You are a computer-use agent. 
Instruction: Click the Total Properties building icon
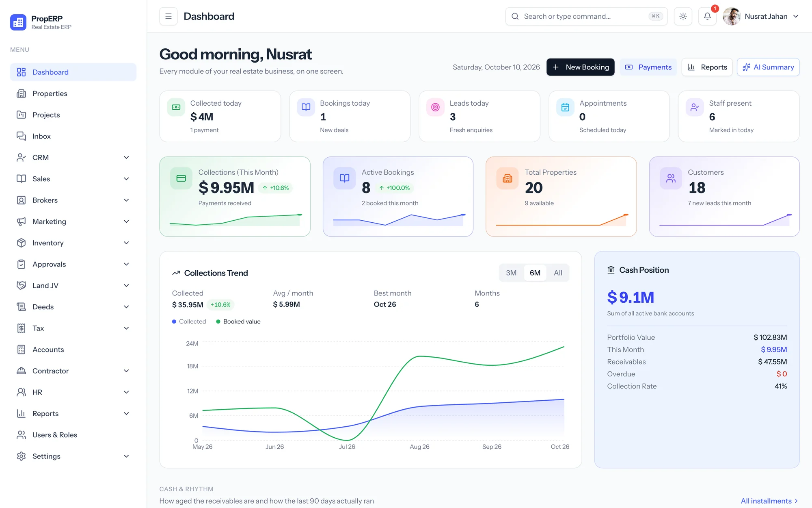click(x=508, y=178)
